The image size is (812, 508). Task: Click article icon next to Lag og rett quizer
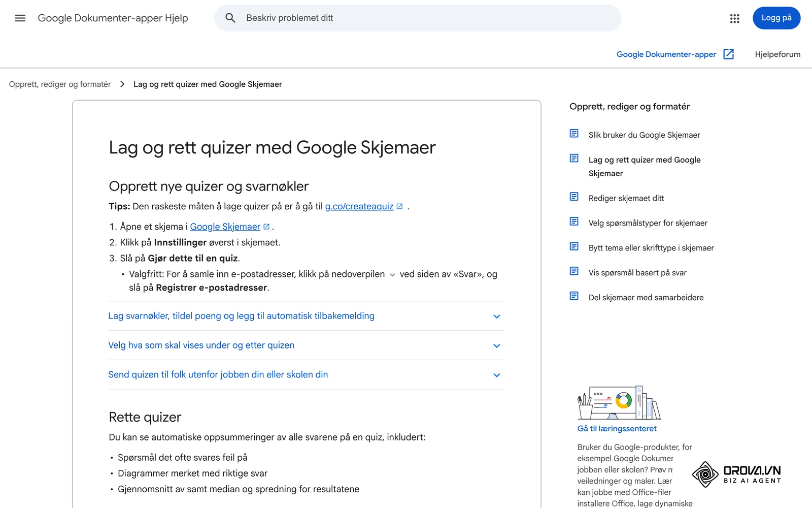(574, 158)
